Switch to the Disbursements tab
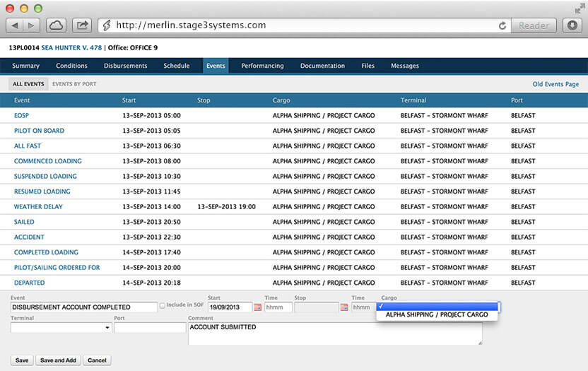Viewport: 588px width, 371px height. (x=125, y=66)
